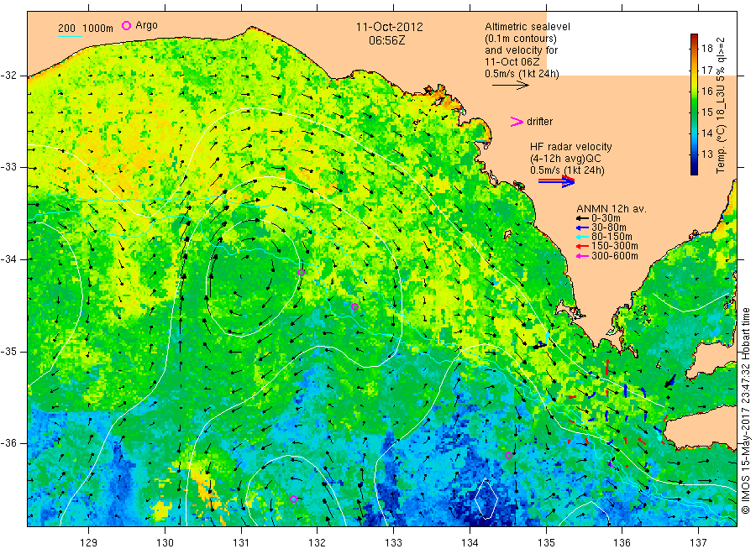Click the magenta marker near 36.2S 135.8E

pyautogui.click(x=611, y=464)
